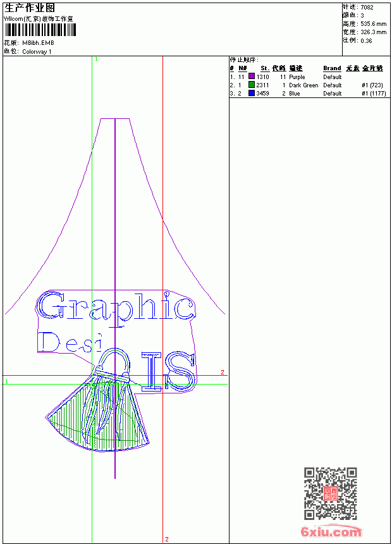Click the red marker number 2 at bottom
The width and height of the screenshot is (392, 544).
tap(167, 539)
